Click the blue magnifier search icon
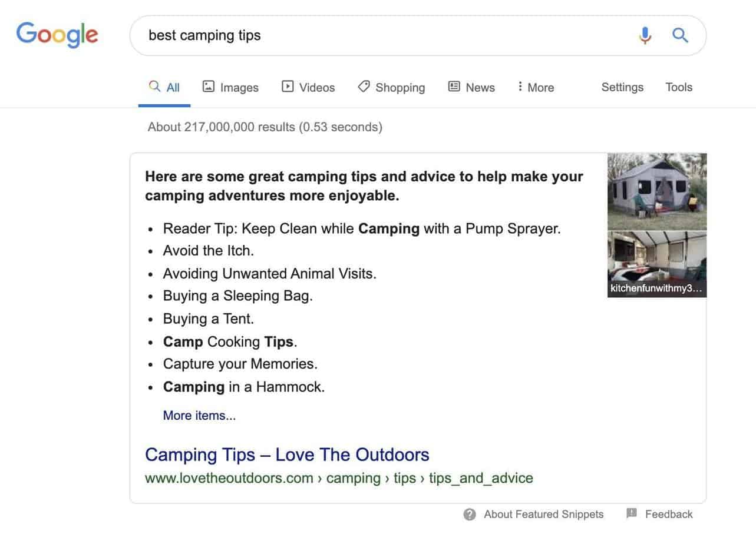This screenshot has height=544, width=756. tap(681, 36)
